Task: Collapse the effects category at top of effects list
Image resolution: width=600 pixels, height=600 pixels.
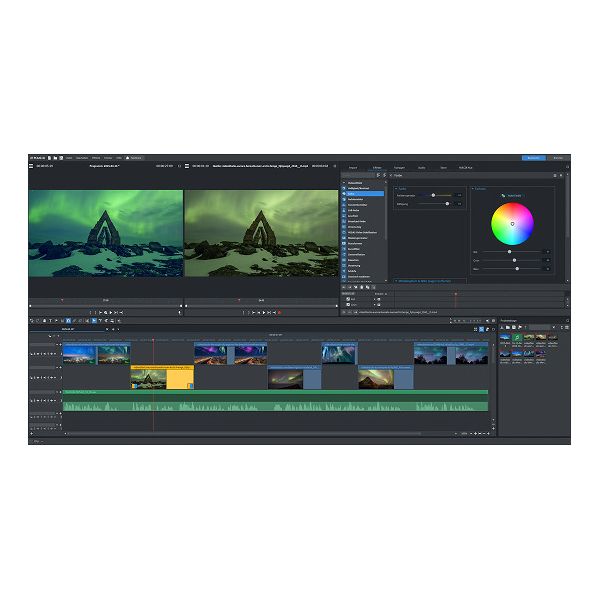Action: pos(344,183)
